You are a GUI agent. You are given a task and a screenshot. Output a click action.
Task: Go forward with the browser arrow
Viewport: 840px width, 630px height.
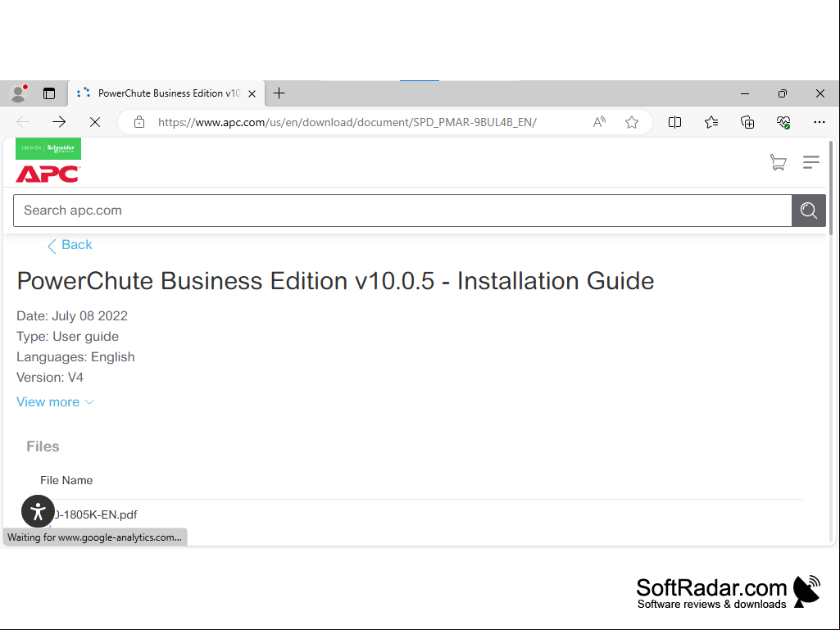[x=59, y=122]
